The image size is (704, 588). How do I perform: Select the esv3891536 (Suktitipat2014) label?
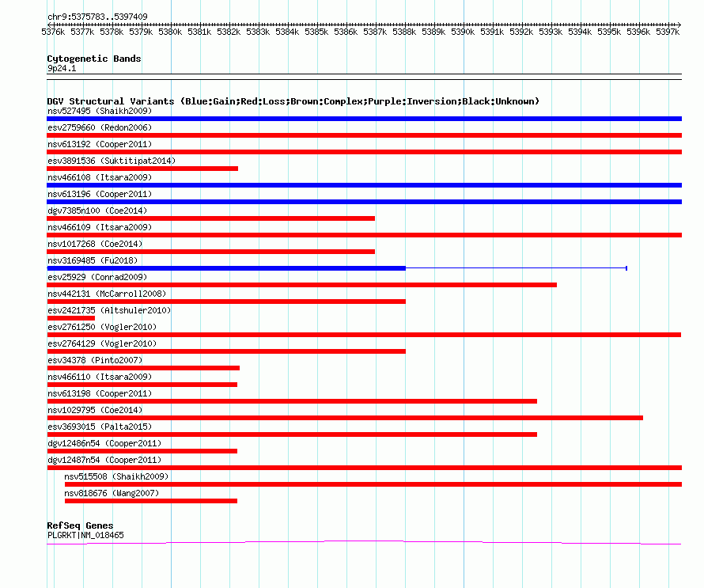112,161
